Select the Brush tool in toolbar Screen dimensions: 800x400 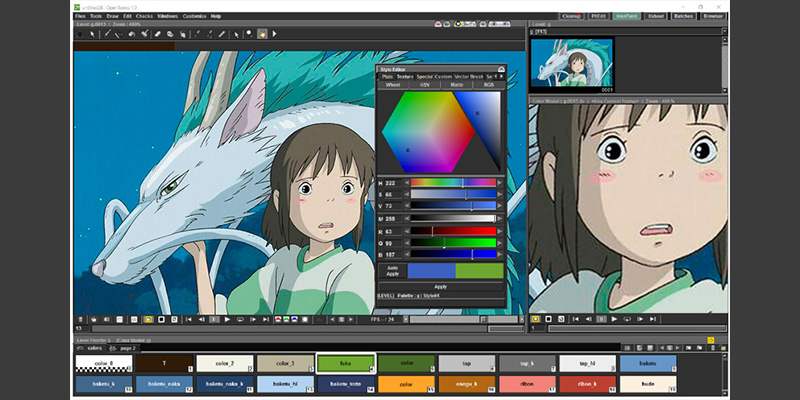tap(107, 34)
